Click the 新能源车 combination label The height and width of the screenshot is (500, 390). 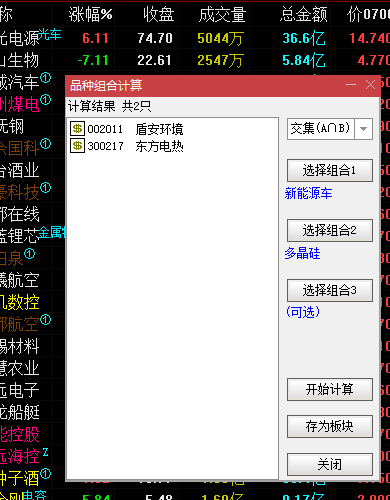(308, 193)
